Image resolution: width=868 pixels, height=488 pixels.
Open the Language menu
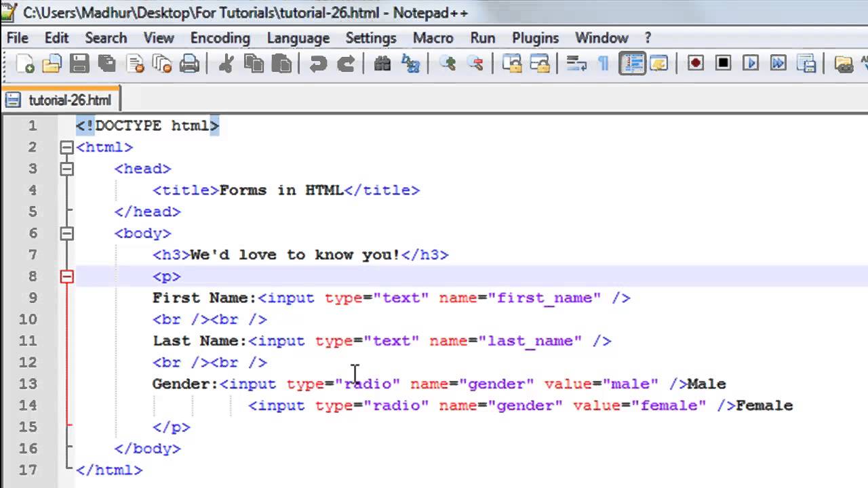point(298,38)
